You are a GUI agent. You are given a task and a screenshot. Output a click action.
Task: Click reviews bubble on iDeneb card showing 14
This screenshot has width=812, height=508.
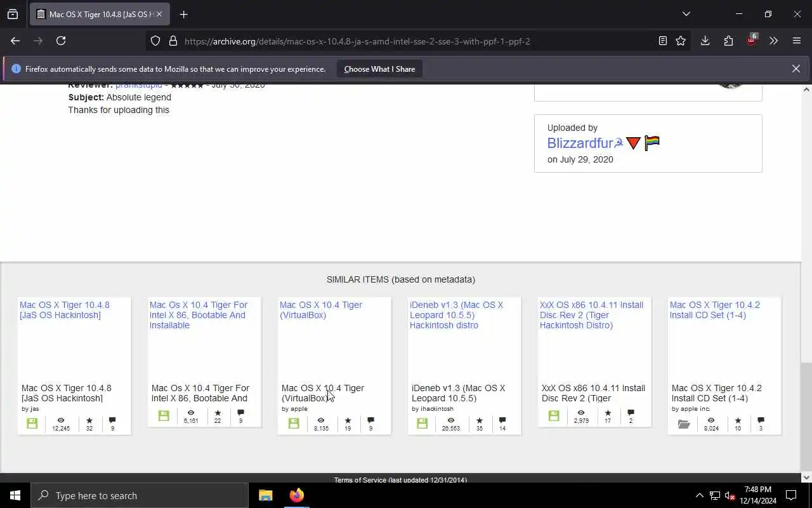502,420
